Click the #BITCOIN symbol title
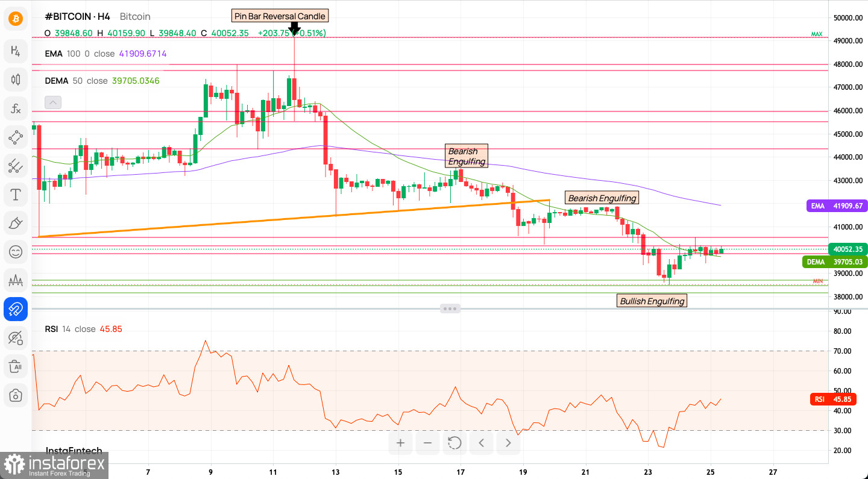The height and width of the screenshot is (479, 868). 77,16
